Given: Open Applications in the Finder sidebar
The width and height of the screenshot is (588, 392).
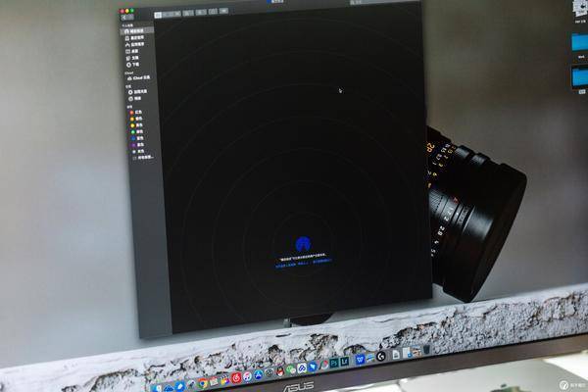Looking at the screenshot, I should 136,44.
